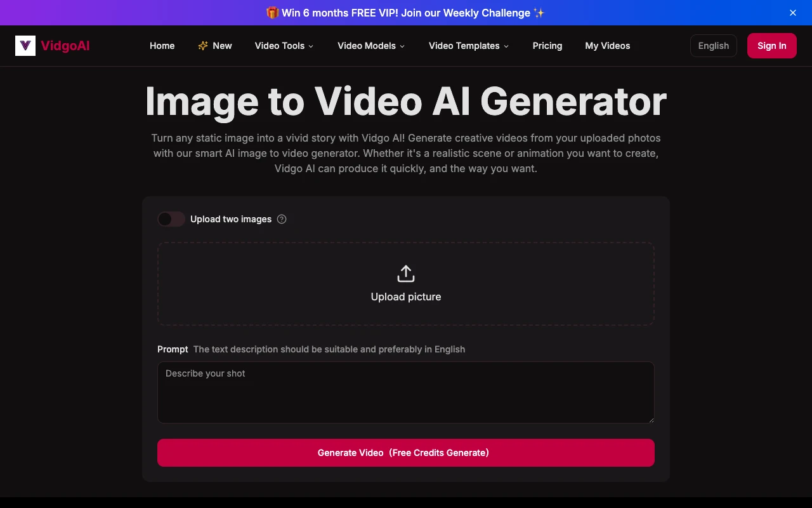Screen dimensions: 812x508
Task: Open the English language selector
Action: click(x=713, y=46)
